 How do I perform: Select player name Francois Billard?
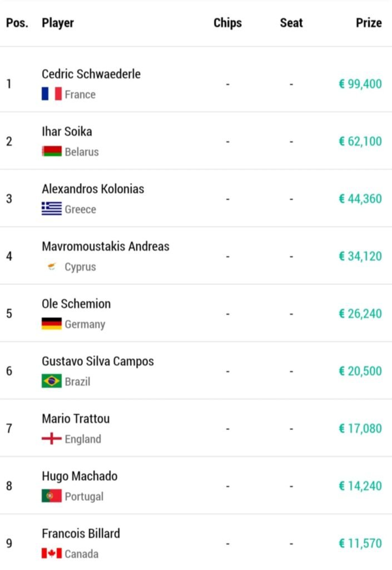[81, 533]
